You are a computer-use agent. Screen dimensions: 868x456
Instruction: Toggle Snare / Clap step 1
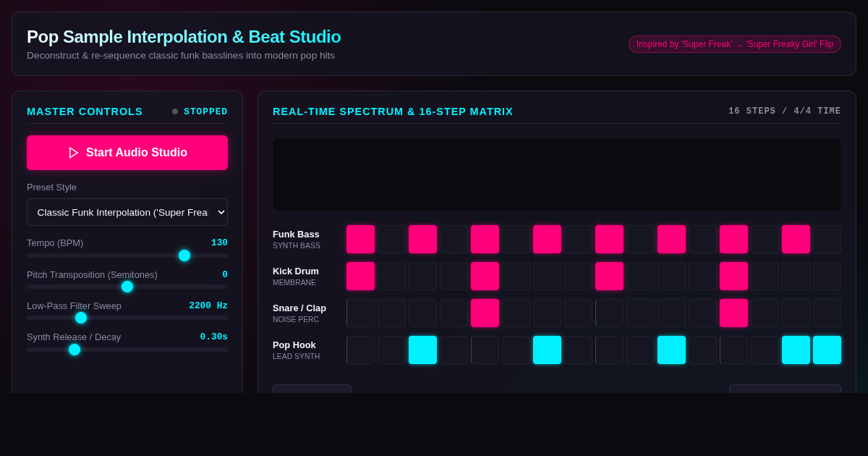coord(360,313)
